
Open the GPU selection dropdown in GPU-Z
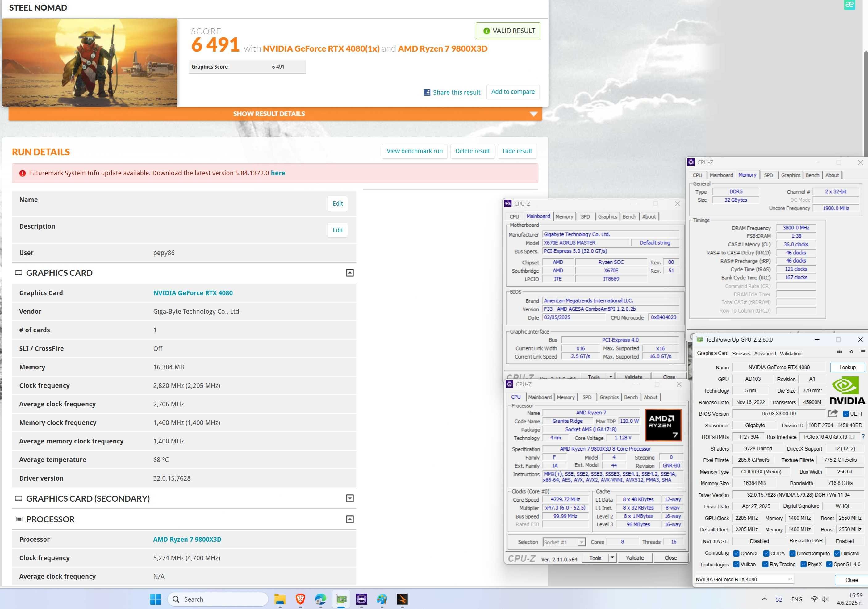[x=744, y=579]
